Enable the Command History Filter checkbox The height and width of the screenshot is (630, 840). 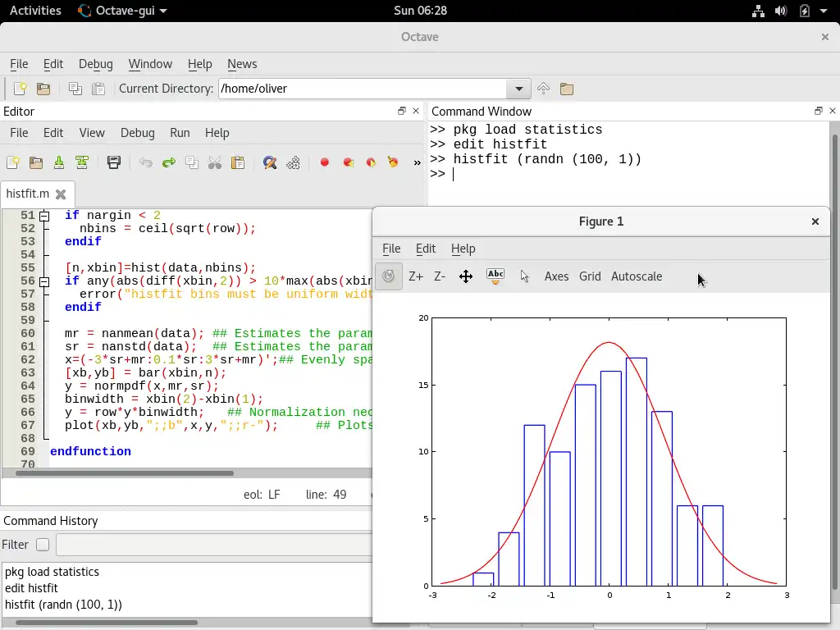[43, 545]
